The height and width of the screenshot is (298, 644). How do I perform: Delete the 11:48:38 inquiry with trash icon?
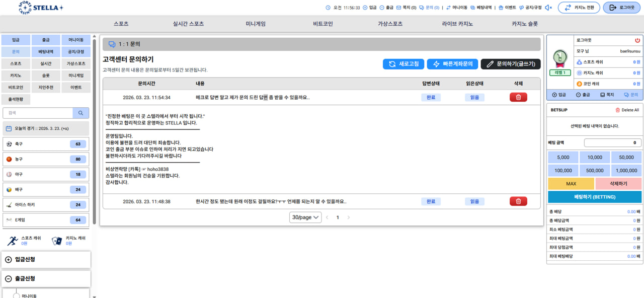(518, 201)
